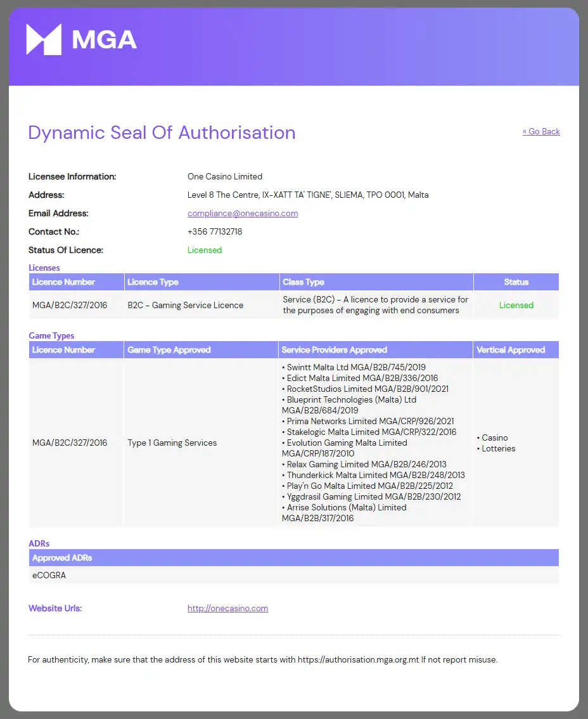This screenshot has height=719, width=588.
Task: Click the Email Address label
Action: (58, 213)
